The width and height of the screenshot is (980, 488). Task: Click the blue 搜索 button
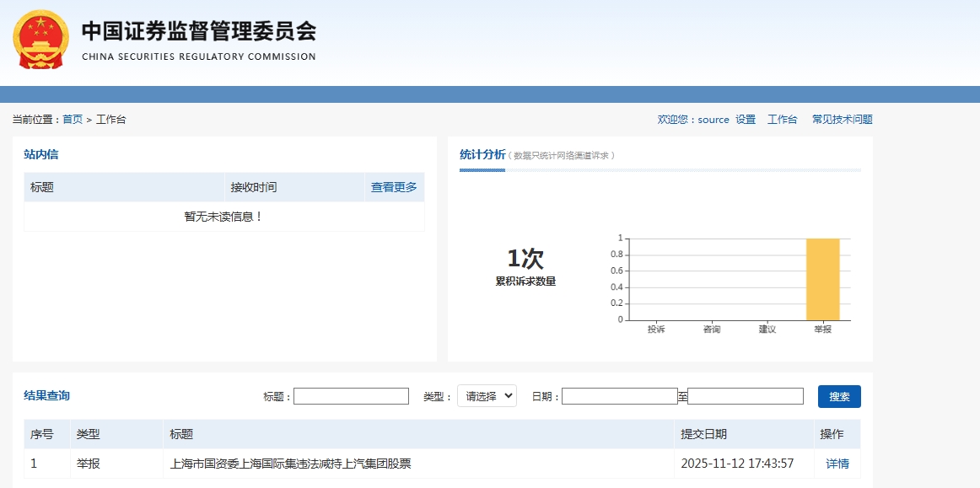tap(839, 396)
